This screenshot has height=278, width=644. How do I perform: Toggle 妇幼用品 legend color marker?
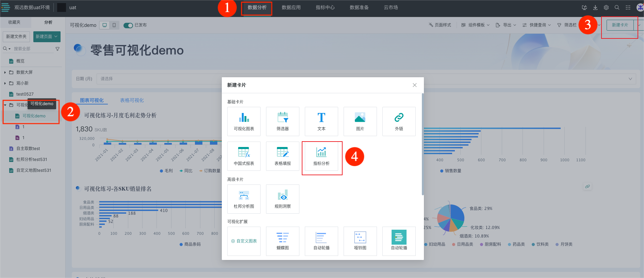426,244
